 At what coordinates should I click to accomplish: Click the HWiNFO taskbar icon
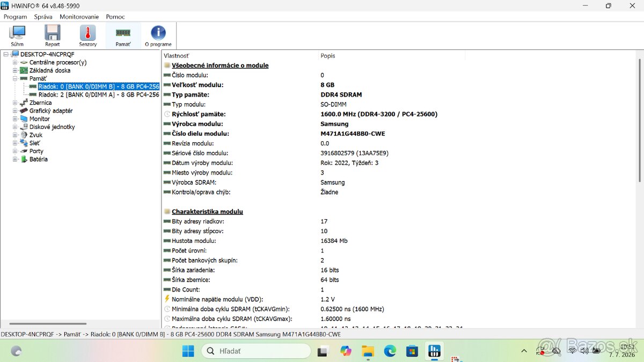(x=434, y=351)
